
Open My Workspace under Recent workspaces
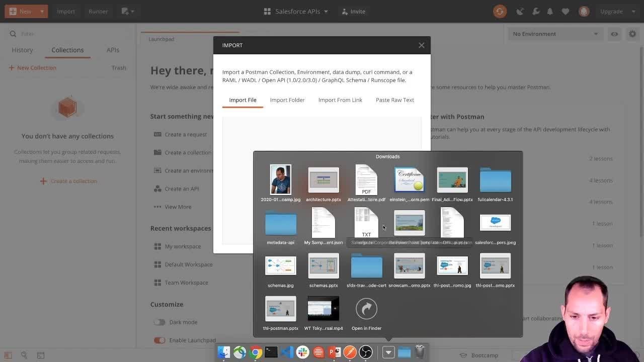[x=177, y=246]
